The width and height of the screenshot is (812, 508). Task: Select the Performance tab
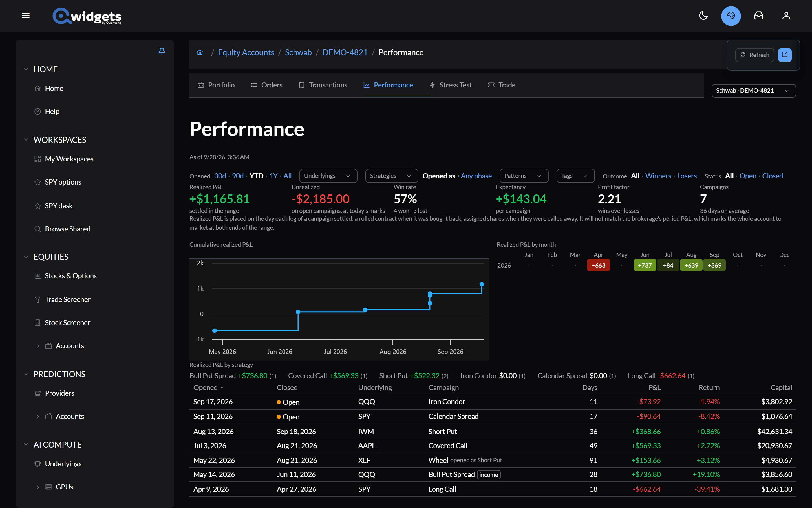click(x=388, y=85)
